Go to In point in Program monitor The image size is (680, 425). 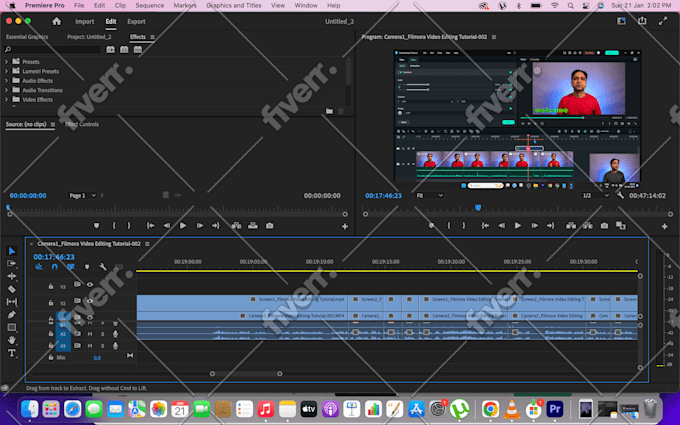point(485,226)
